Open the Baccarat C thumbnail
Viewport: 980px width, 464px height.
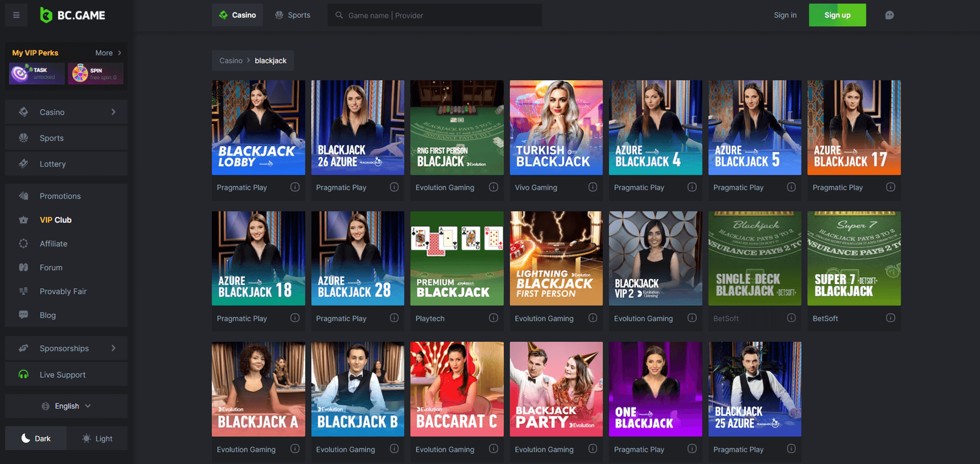click(457, 389)
